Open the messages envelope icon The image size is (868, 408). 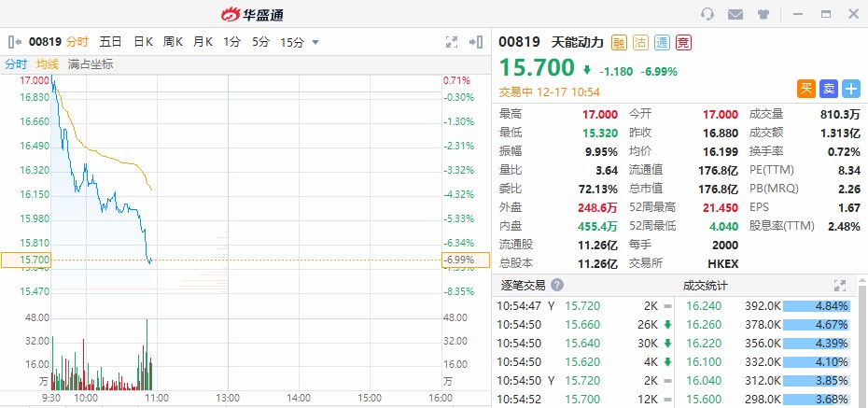point(735,14)
